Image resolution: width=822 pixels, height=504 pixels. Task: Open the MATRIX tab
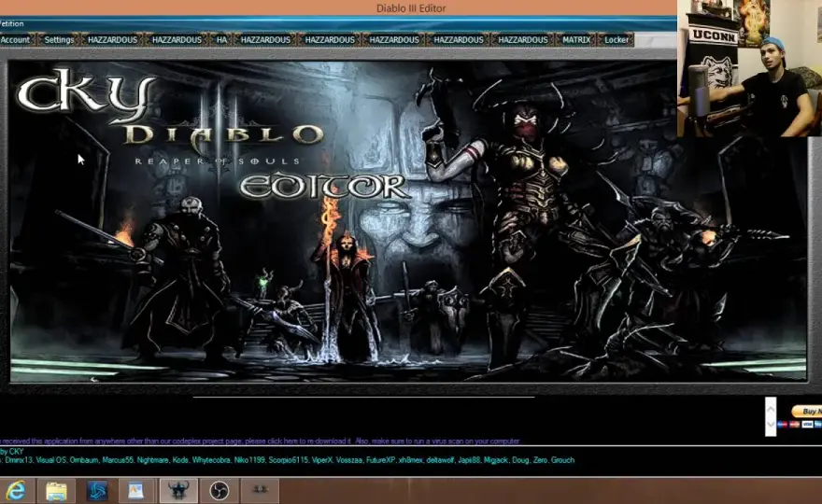pos(576,40)
